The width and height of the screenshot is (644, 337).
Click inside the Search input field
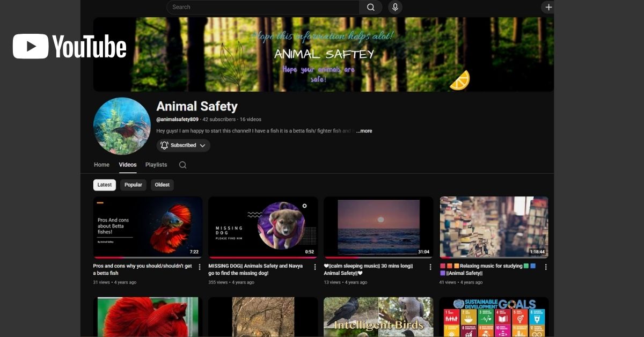click(x=258, y=7)
